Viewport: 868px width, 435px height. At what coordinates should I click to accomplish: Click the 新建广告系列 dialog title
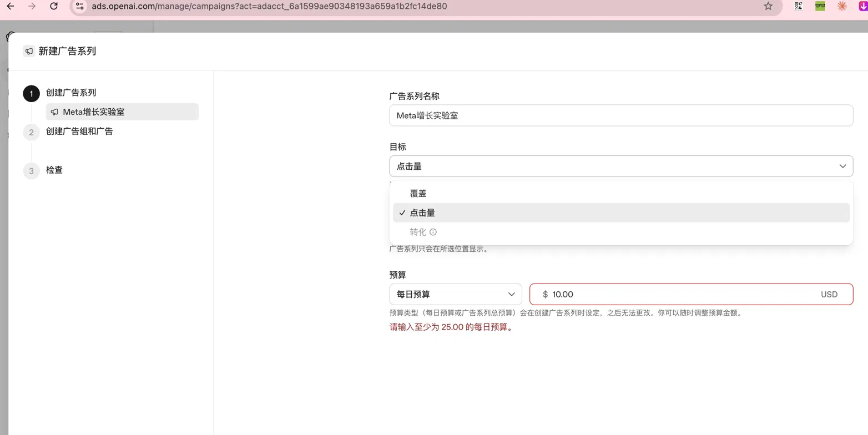[x=67, y=51]
